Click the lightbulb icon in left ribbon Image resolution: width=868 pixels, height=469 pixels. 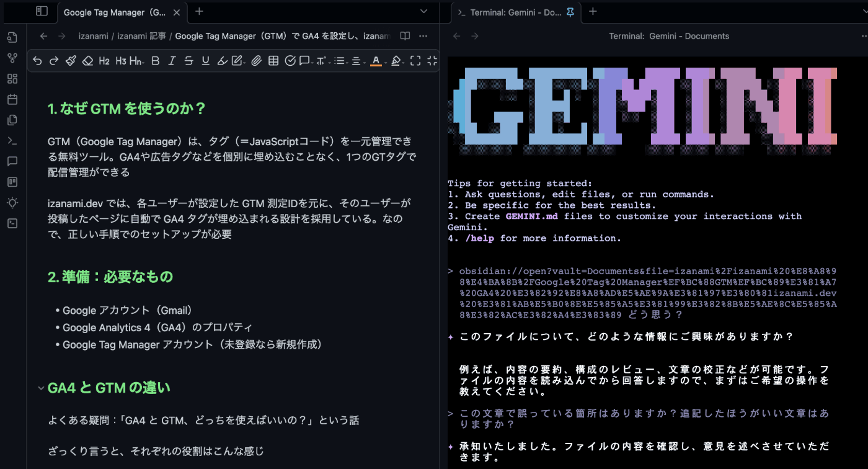click(x=12, y=202)
